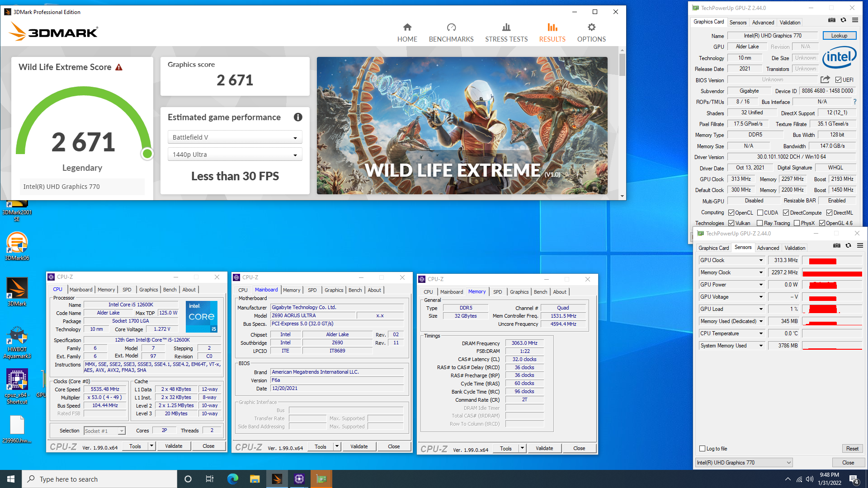Open the 3DMark2001 SE desktop icon
Screen dimensions: 868x488
17,211
